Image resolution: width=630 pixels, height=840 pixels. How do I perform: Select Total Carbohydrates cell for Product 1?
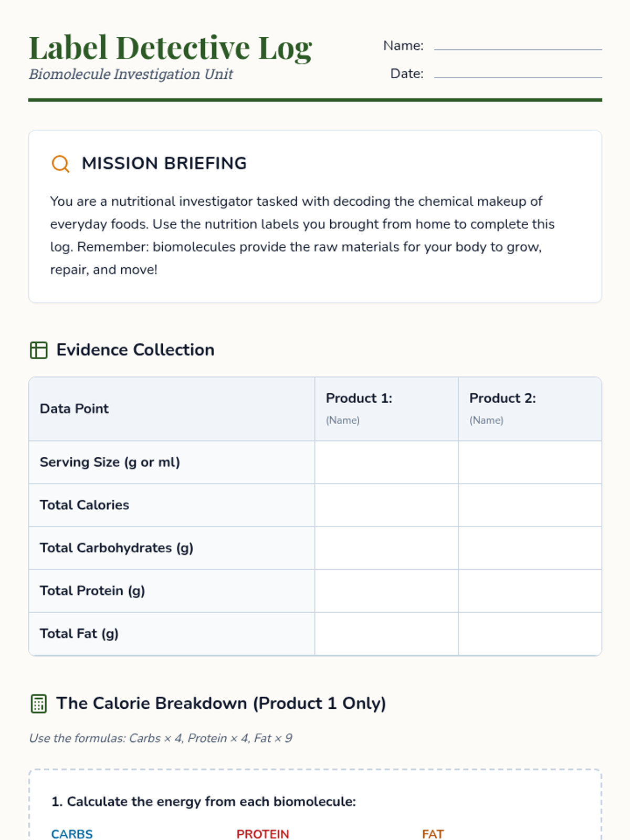(386, 548)
